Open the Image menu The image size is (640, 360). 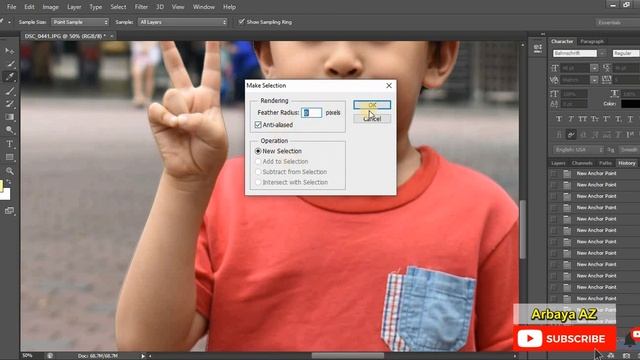tap(50, 7)
